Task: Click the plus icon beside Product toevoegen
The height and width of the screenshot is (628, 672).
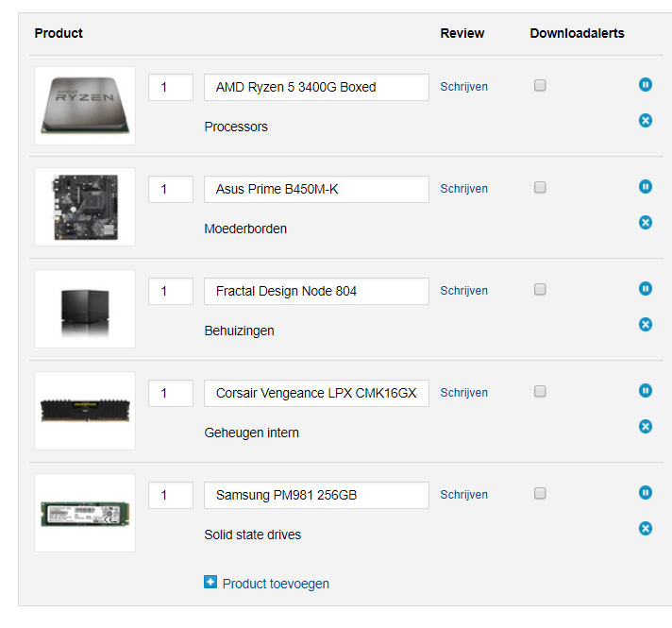Action: 210,583
